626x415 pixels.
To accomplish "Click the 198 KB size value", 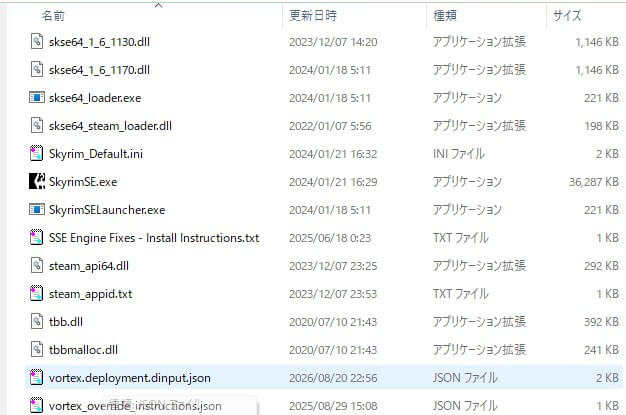I will click(x=602, y=126).
